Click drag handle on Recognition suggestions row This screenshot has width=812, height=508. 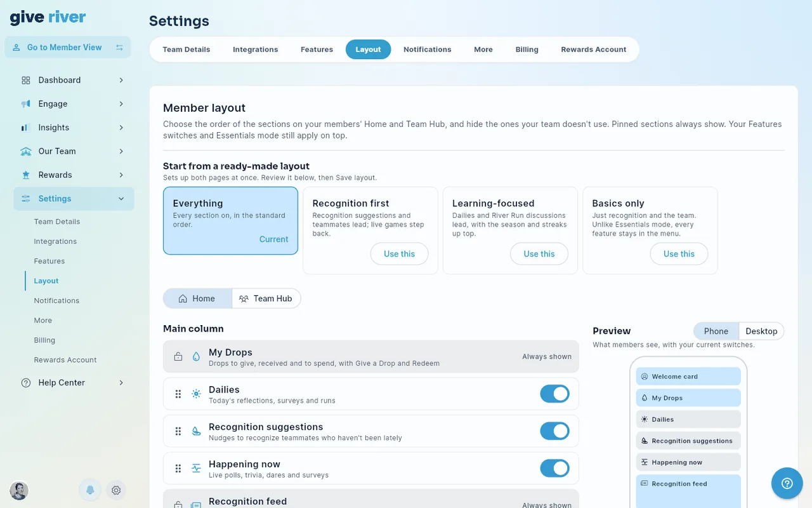tap(178, 432)
